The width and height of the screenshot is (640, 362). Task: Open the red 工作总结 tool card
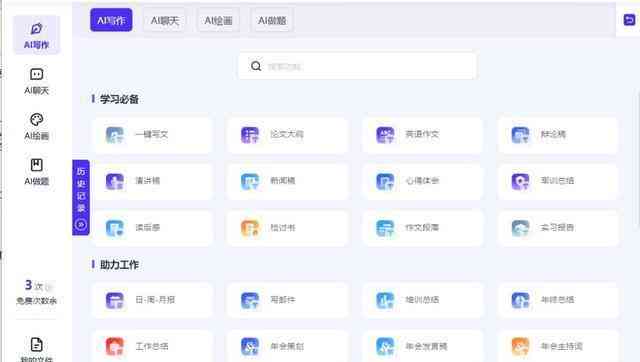153,346
